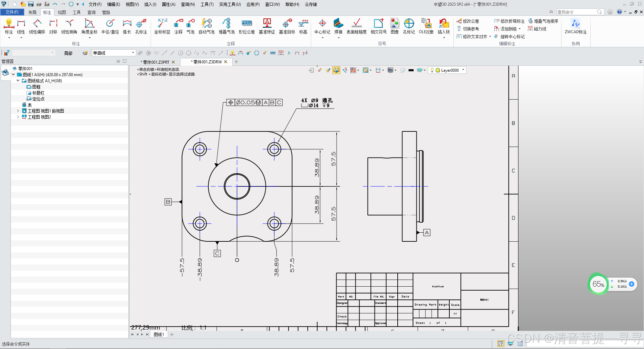The image size is (644, 349).
Task: Select the 中心标记 center mark tool
Action: 322,26
